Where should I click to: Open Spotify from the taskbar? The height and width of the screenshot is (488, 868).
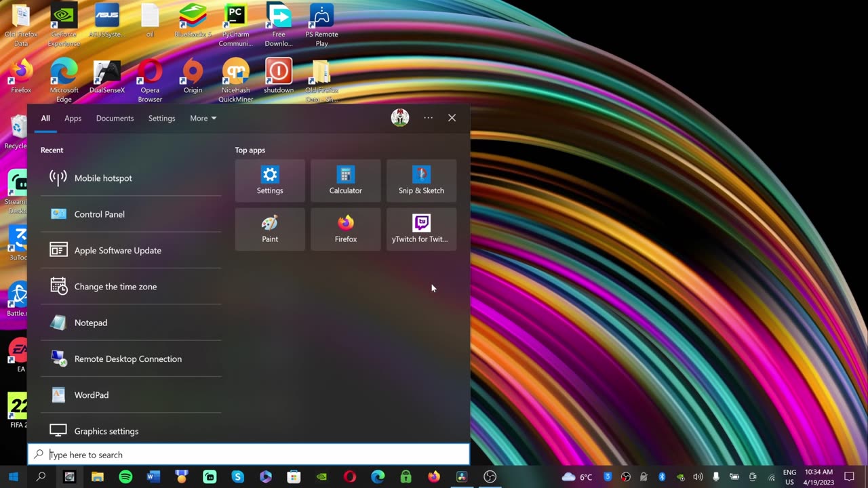(125, 477)
